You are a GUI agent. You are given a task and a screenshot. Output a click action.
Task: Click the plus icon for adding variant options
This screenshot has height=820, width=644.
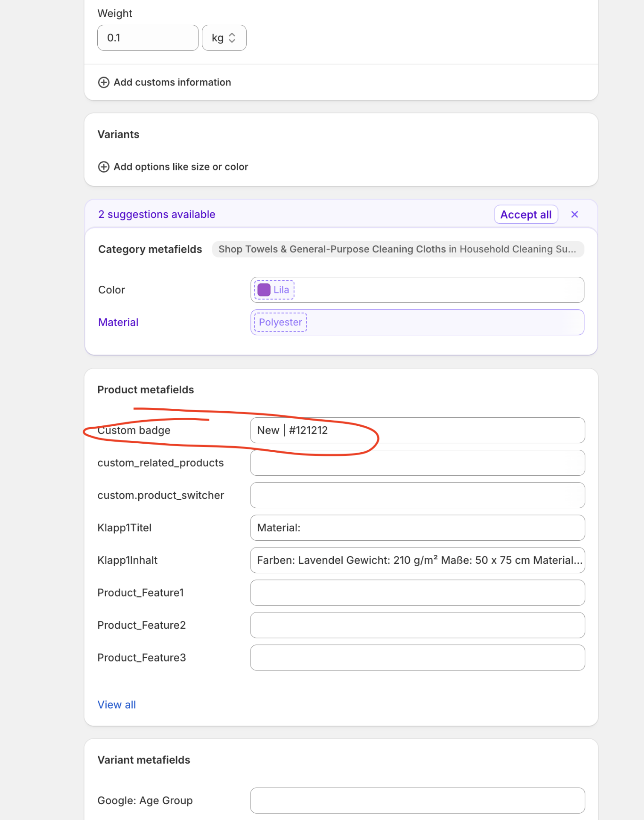104,167
